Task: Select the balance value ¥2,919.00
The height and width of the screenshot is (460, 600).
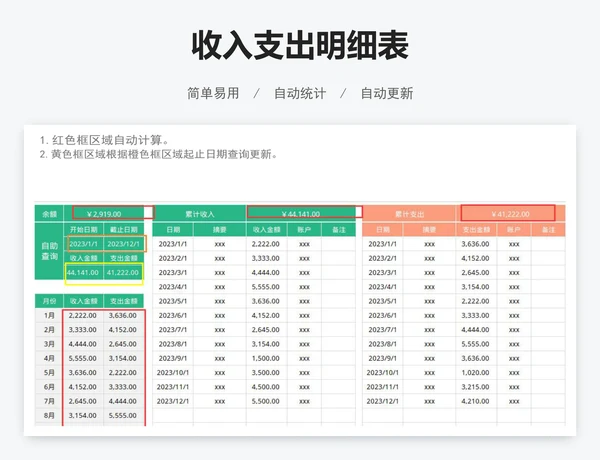Action: 104,214
